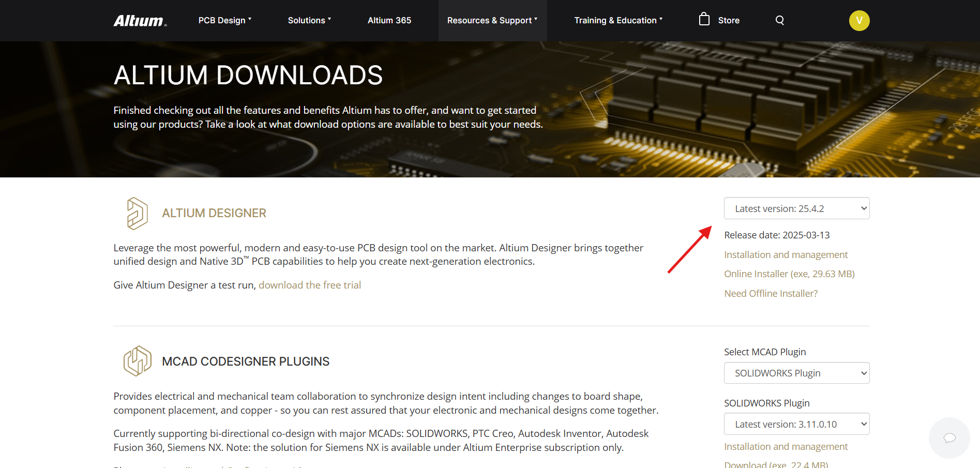Open Resources & Support menu
This screenshot has height=468, width=980.
492,20
